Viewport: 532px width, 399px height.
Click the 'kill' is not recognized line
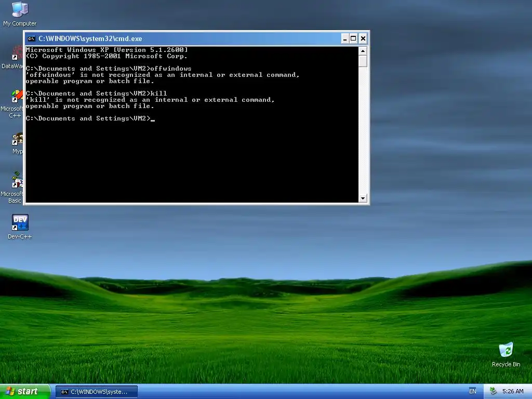tap(150, 100)
